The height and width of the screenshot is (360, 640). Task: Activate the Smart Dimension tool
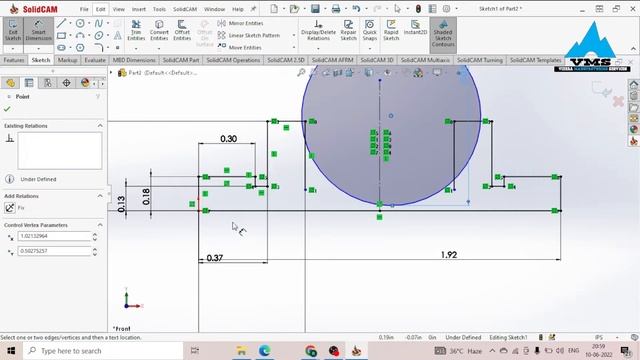pyautogui.click(x=38, y=30)
